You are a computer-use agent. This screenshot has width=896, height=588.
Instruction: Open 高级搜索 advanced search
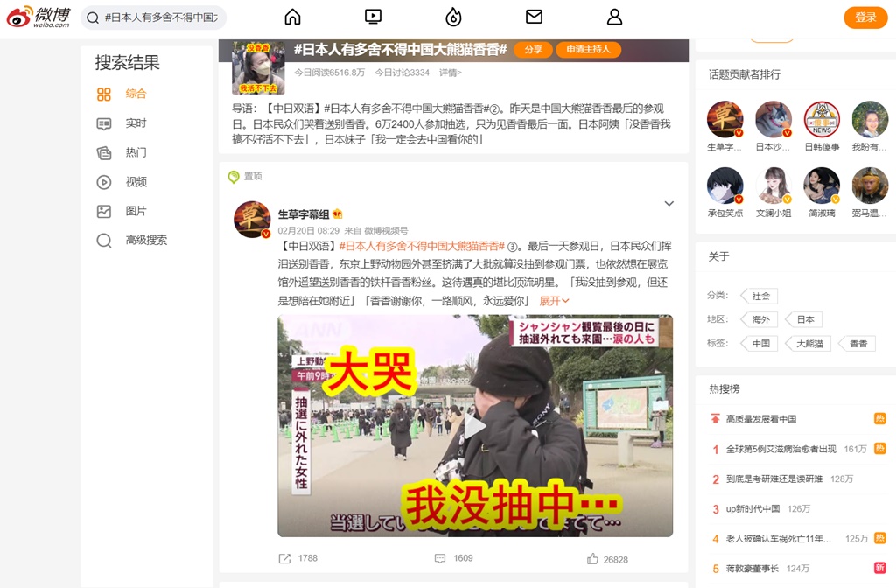click(145, 240)
